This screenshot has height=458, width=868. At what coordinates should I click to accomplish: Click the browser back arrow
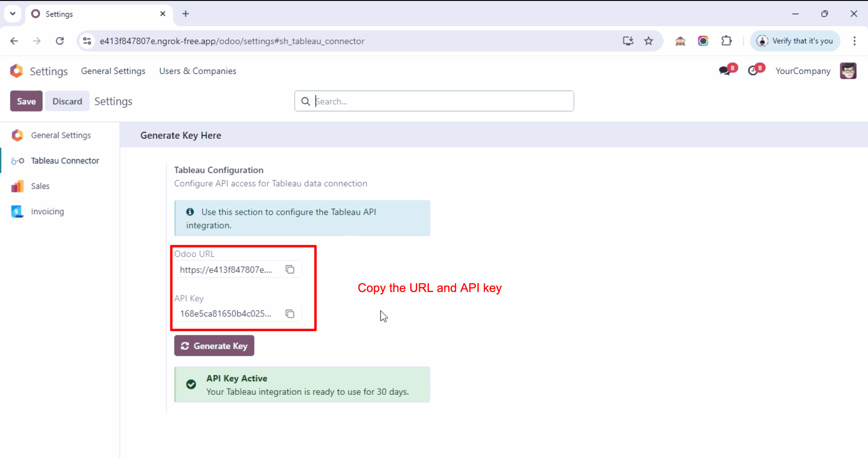[14, 41]
